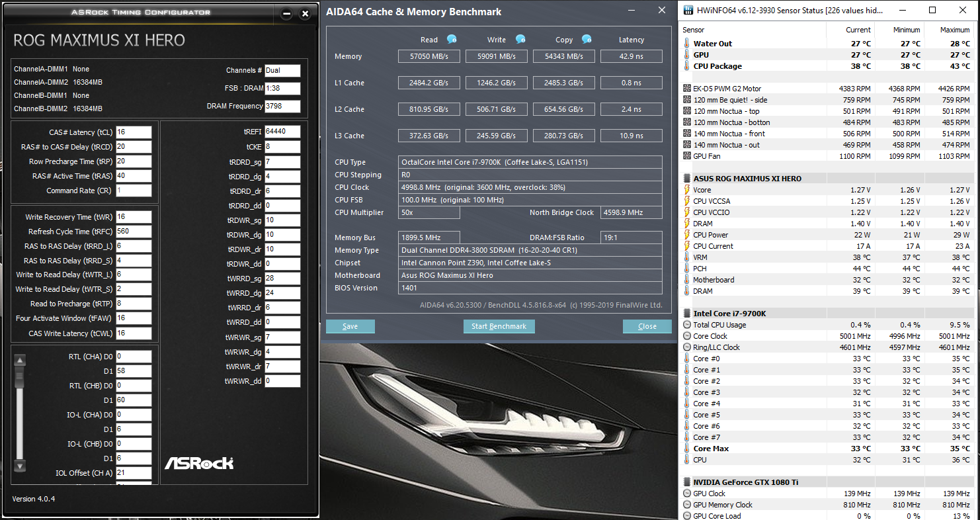The image size is (980, 520).
Task: Click the thermometer icon beside CPU Package
Action: pos(687,66)
